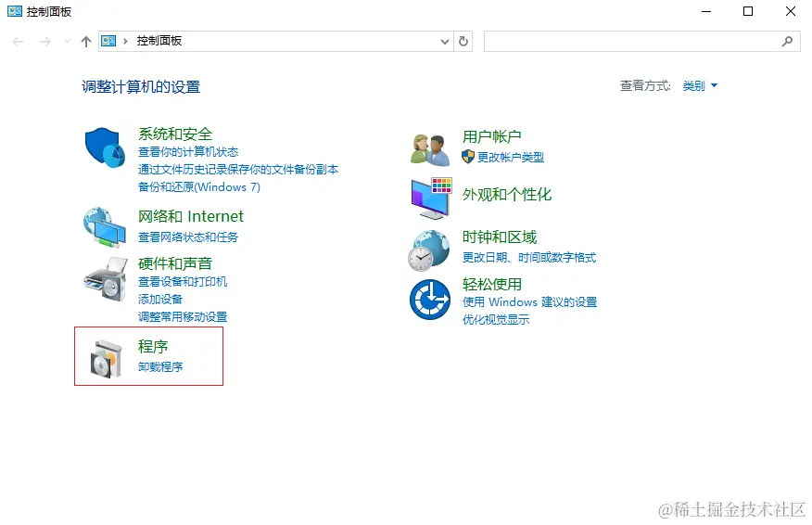Open the Clock and Region globe icon
This screenshot has width=812, height=525.
429,250
